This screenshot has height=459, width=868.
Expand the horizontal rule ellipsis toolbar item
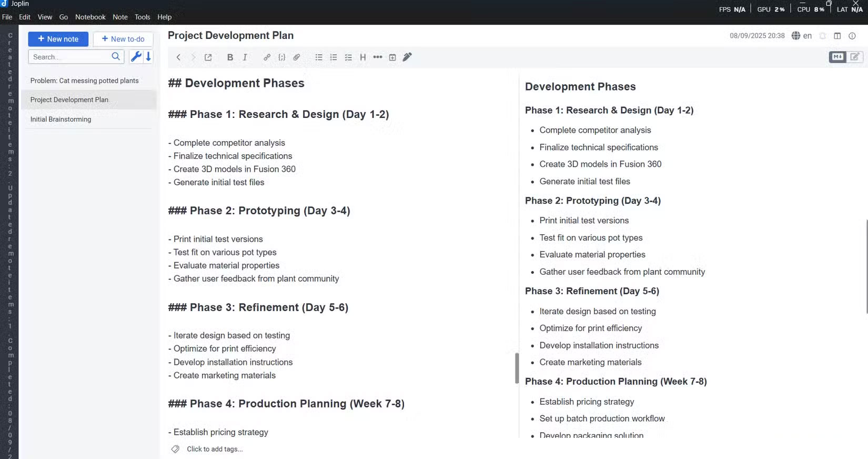[x=378, y=57]
